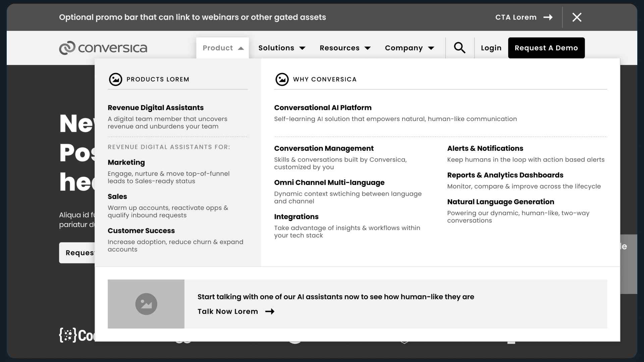Click the Talk Now Lorem arrow
Viewport: 644px width, 362px height.
270,311
